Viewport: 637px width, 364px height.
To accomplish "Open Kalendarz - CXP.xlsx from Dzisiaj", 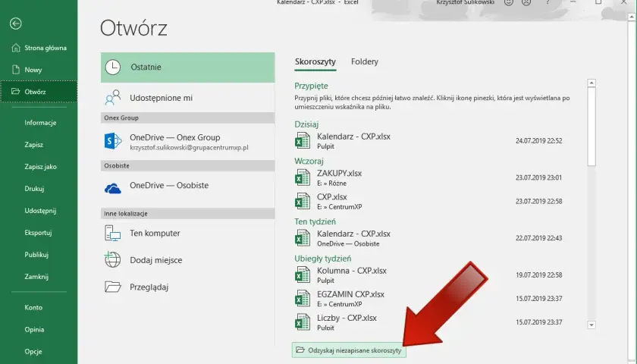I will point(353,136).
